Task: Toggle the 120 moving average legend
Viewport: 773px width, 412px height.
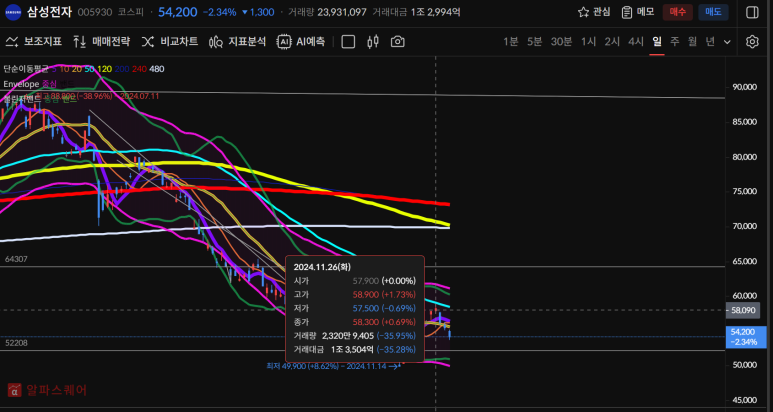Action: click(x=105, y=69)
